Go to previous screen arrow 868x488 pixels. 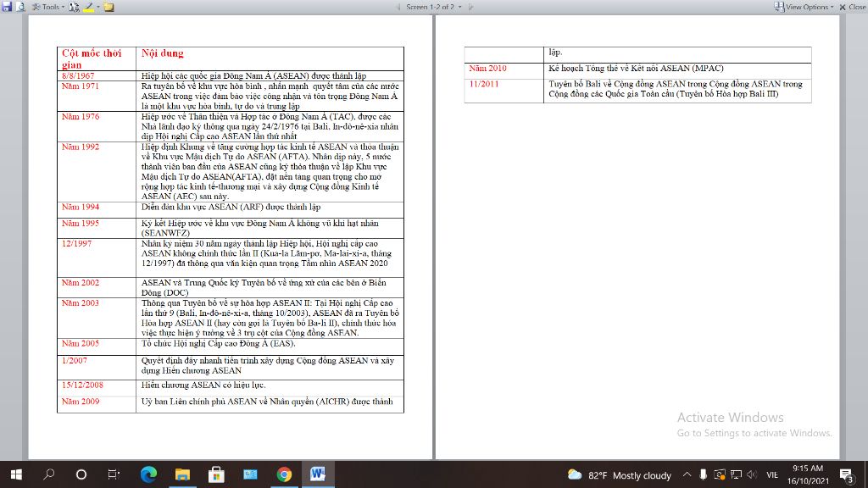tap(398, 7)
